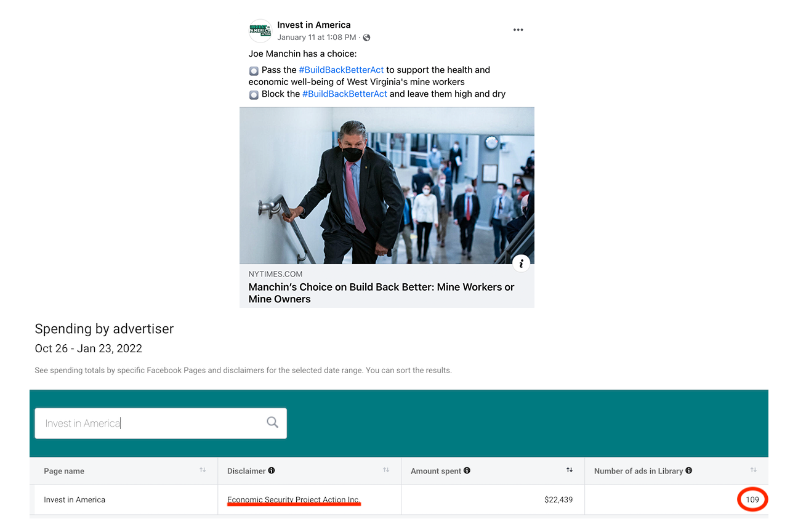The image size is (798, 532).
Task: Click the Amount spent info icon
Action: (x=467, y=471)
